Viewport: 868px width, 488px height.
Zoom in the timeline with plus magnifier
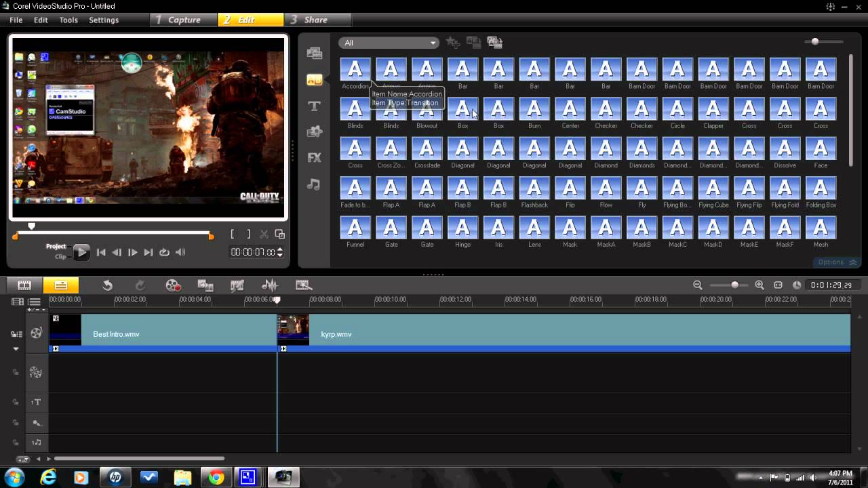click(759, 285)
